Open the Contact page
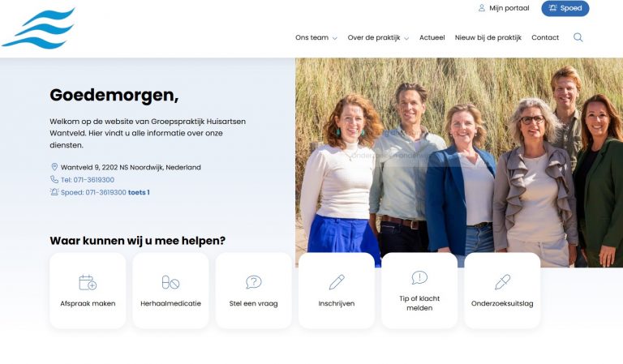 click(x=545, y=37)
